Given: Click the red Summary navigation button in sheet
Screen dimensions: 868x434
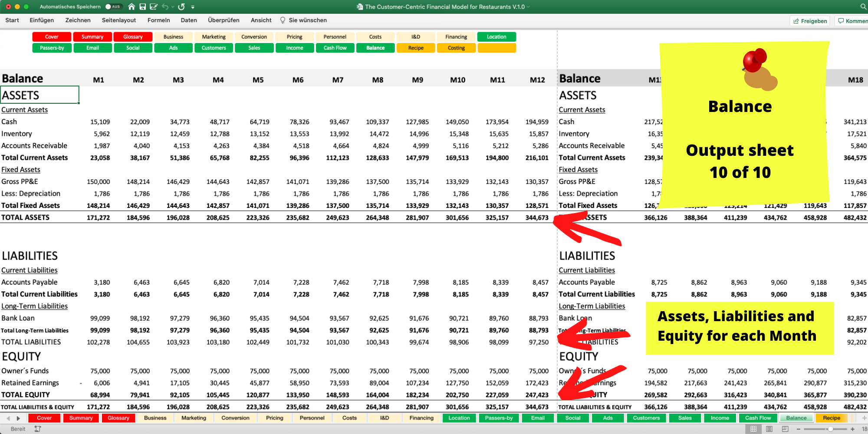Looking at the screenshot, I should [92, 37].
